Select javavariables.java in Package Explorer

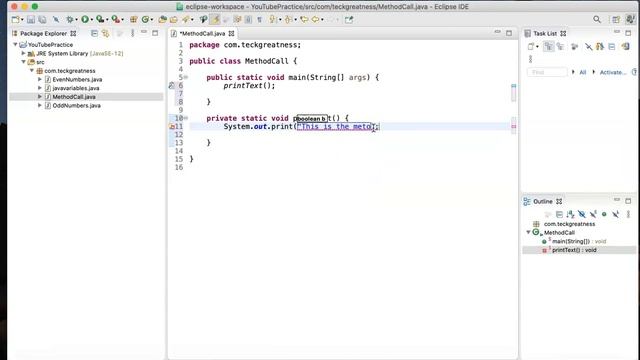76,88
